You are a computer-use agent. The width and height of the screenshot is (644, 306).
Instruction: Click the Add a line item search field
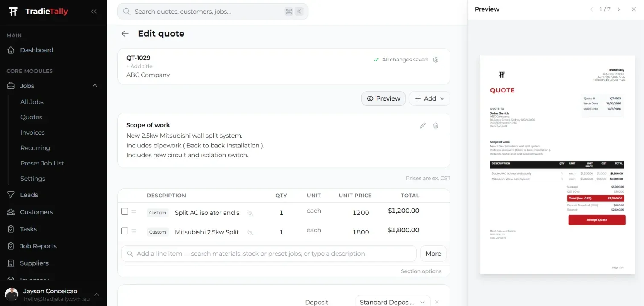[x=269, y=254]
